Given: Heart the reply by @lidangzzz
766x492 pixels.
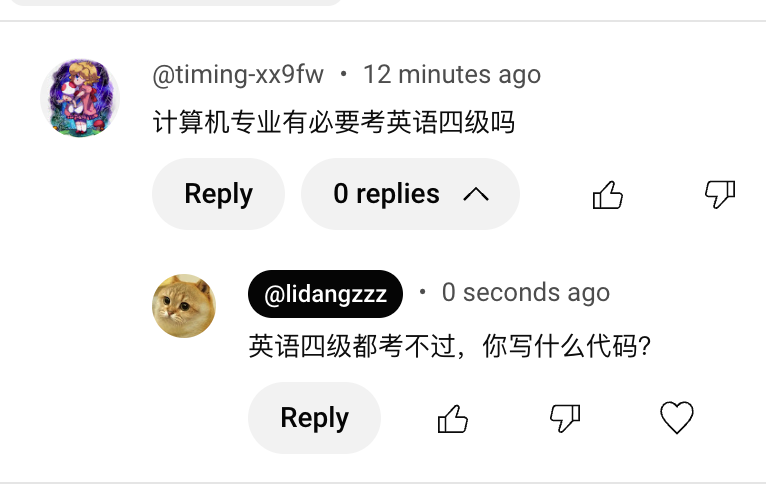Looking at the screenshot, I should point(677,418).
